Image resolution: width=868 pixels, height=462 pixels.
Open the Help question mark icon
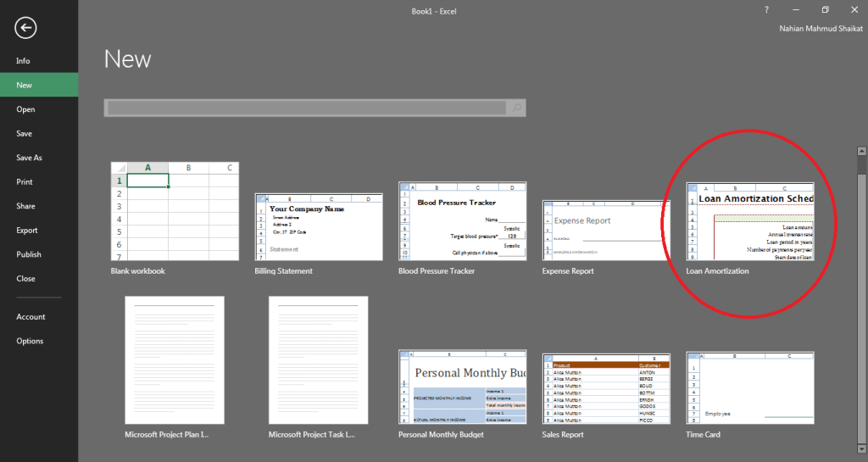pyautogui.click(x=766, y=10)
